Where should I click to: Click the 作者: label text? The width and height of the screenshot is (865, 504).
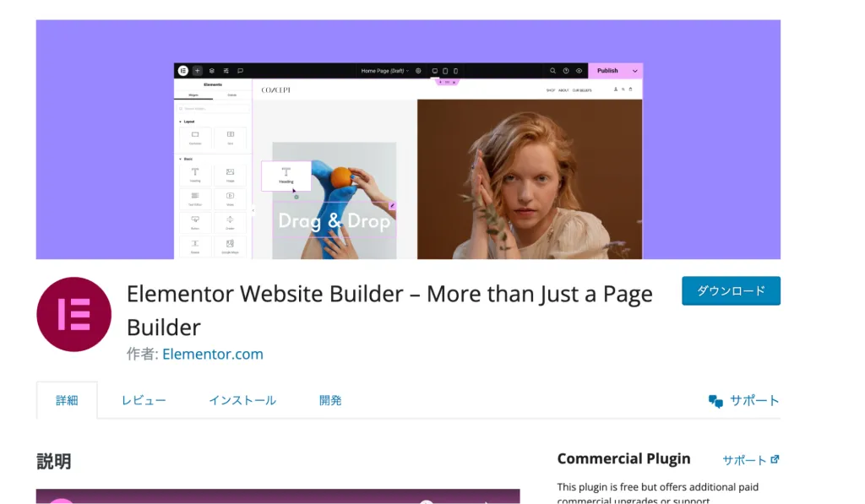[x=143, y=354]
